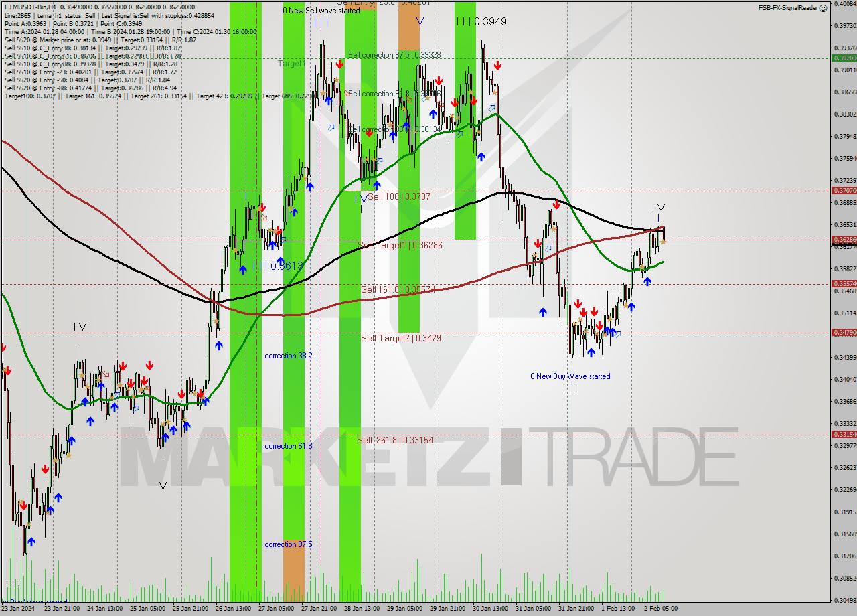The height and width of the screenshot is (616, 857).
Task: Click the red 0.3557 price axis tag
Action: point(844,283)
